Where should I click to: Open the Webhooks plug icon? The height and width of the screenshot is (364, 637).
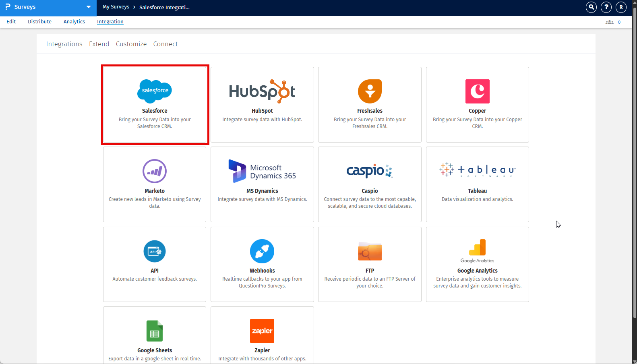click(x=262, y=251)
